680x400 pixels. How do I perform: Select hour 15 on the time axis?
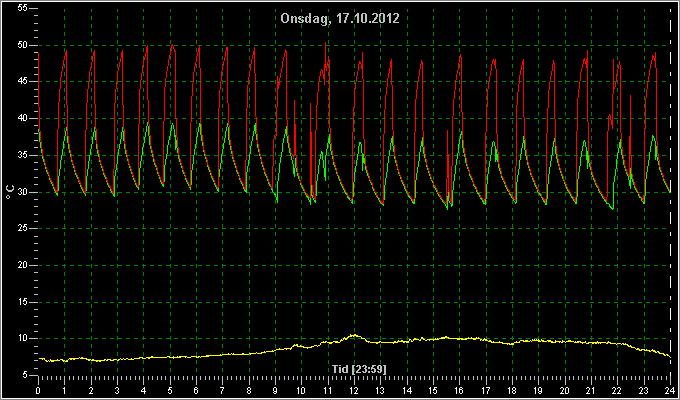click(x=433, y=390)
